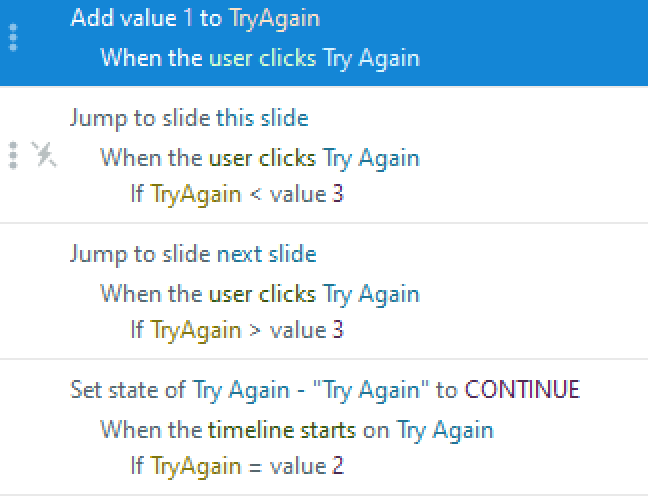The width and height of the screenshot is (648, 496).
Task: Click drag handle on the selected Add value trigger
Action: [x=13, y=38]
